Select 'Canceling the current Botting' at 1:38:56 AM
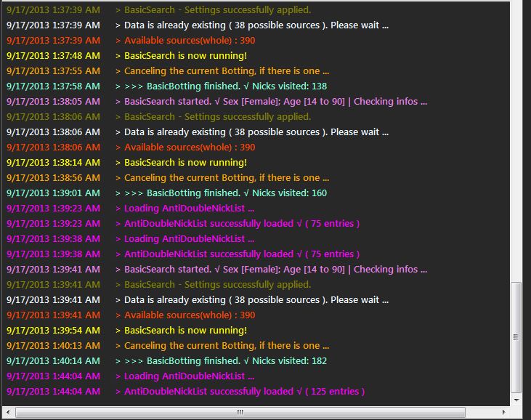This screenshot has height=420, width=531. (168, 178)
